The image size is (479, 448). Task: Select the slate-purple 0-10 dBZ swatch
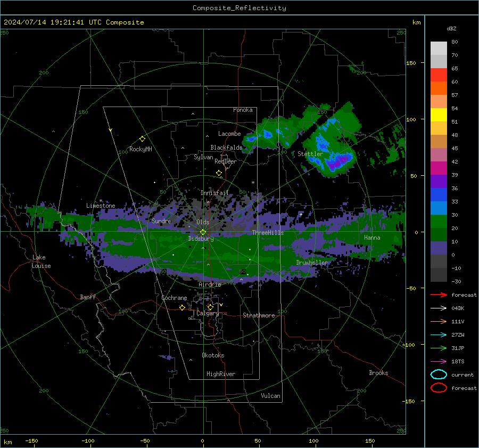point(439,248)
